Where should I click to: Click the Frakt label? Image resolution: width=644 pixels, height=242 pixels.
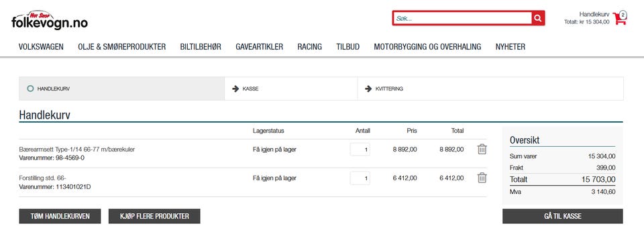[x=517, y=168]
